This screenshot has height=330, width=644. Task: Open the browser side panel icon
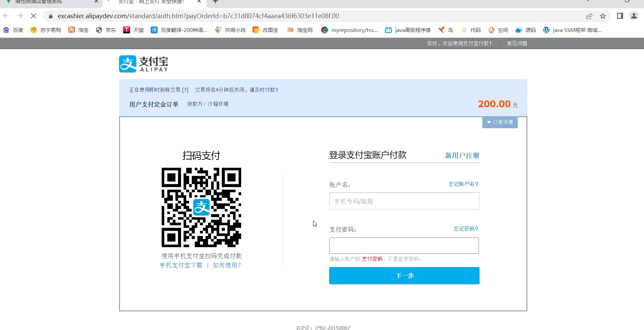620,16
